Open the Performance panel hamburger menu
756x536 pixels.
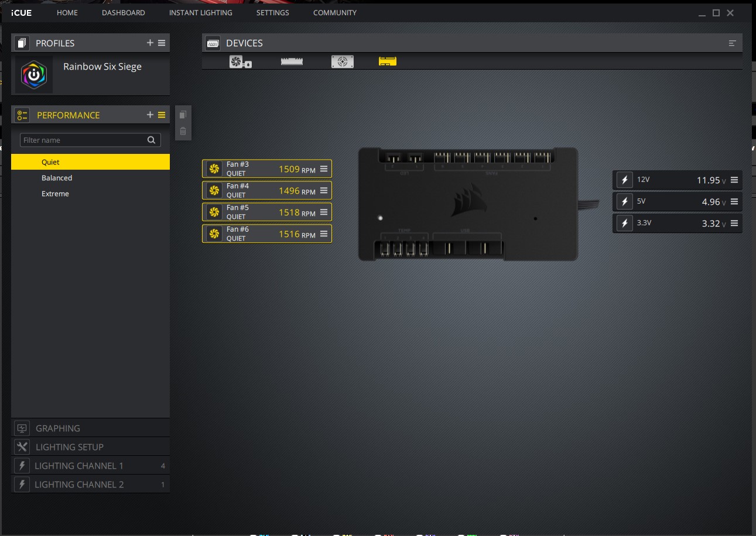(x=162, y=115)
